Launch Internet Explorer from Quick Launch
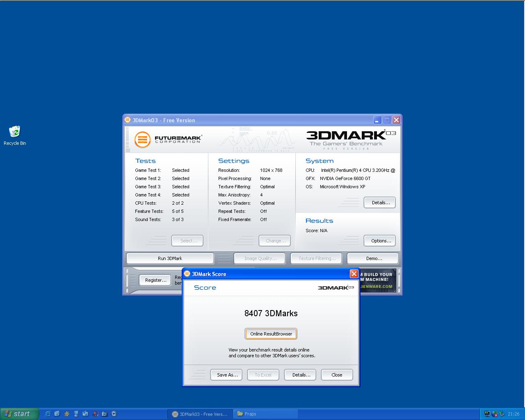525x420 pixels. (x=48, y=414)
